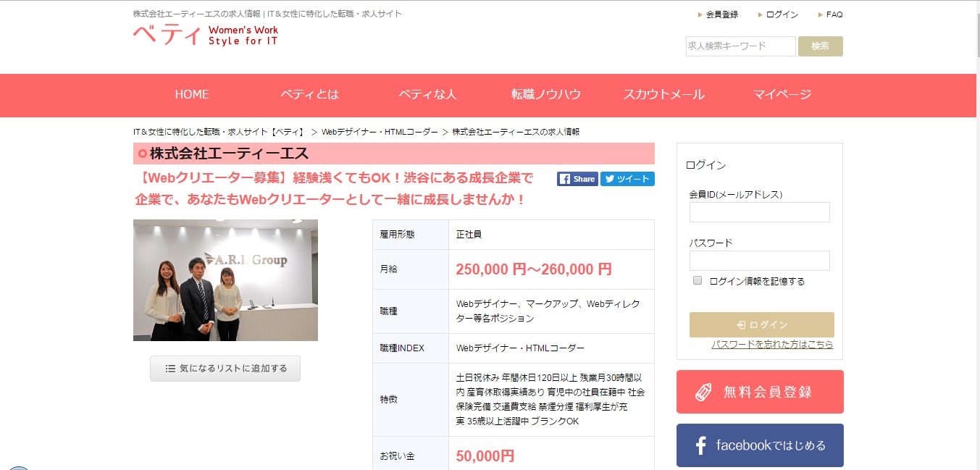Select スカウトメール in the navigation bar
The image size is (980, 470).
click(x=663, y=94)
